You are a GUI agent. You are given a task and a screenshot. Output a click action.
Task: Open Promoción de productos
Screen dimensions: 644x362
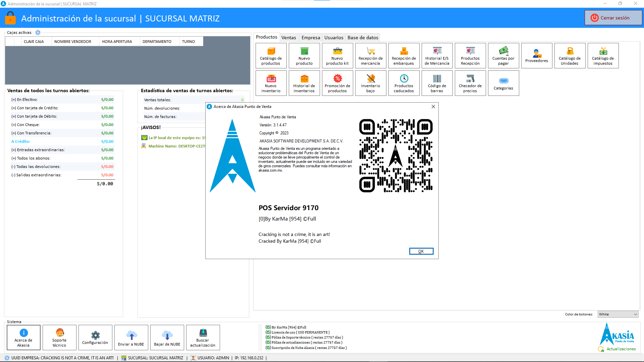pos(337,83)
